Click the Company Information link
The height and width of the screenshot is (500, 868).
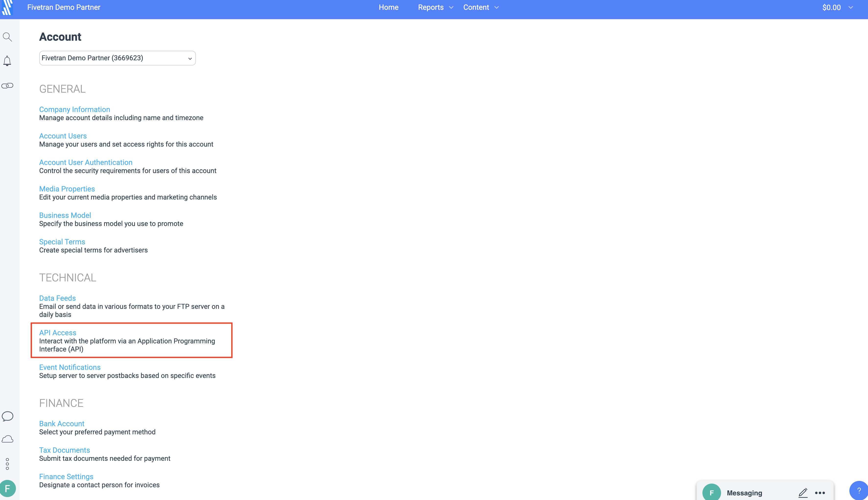(x=74, y=109)
